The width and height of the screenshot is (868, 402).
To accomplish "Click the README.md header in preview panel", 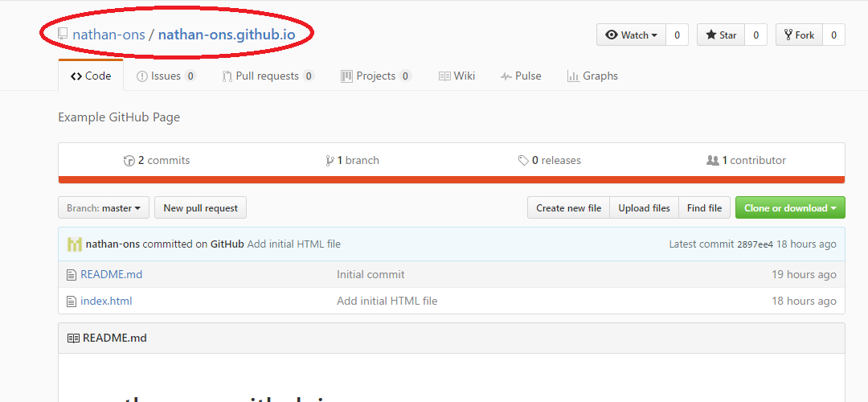I will tap(115, 338).
